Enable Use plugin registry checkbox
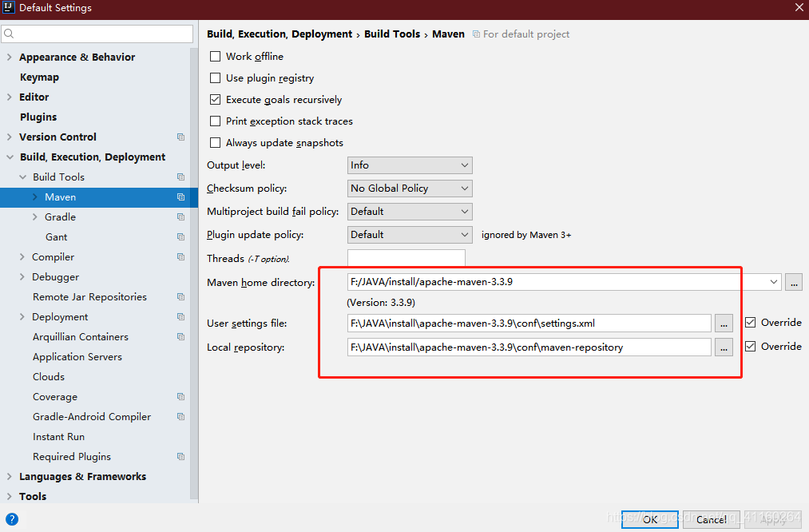The image size is (809, 532). coord(215,78)
